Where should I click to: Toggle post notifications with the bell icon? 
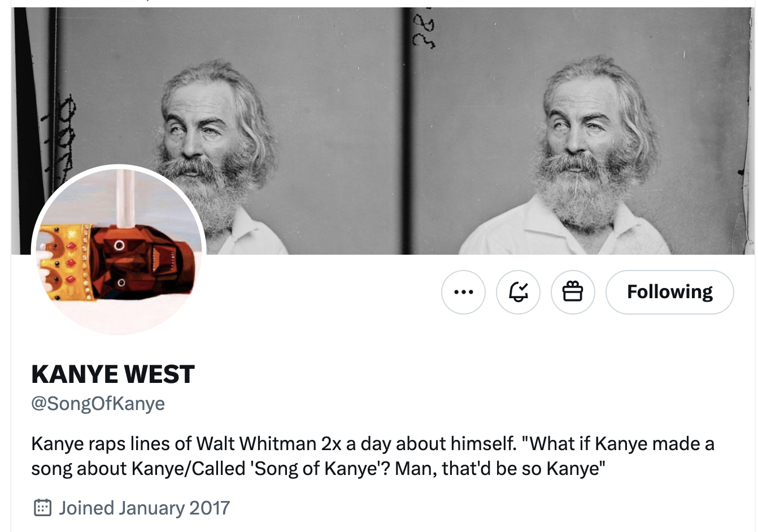tap(518, 292)
